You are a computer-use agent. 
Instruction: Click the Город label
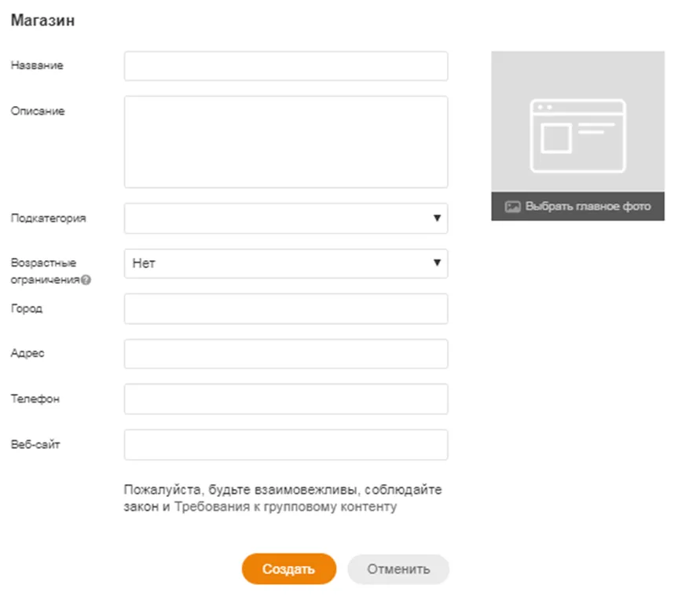27,309
